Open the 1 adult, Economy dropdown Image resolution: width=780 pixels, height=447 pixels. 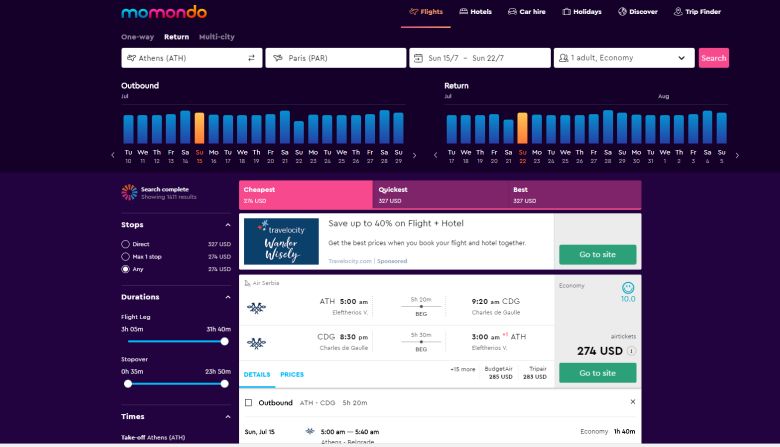pos(624,58)
